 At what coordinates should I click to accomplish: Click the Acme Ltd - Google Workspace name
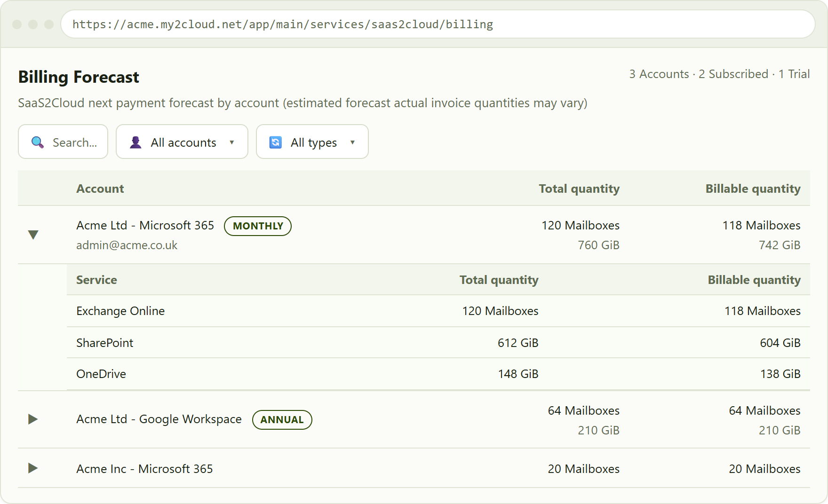(x=159, y=419)
